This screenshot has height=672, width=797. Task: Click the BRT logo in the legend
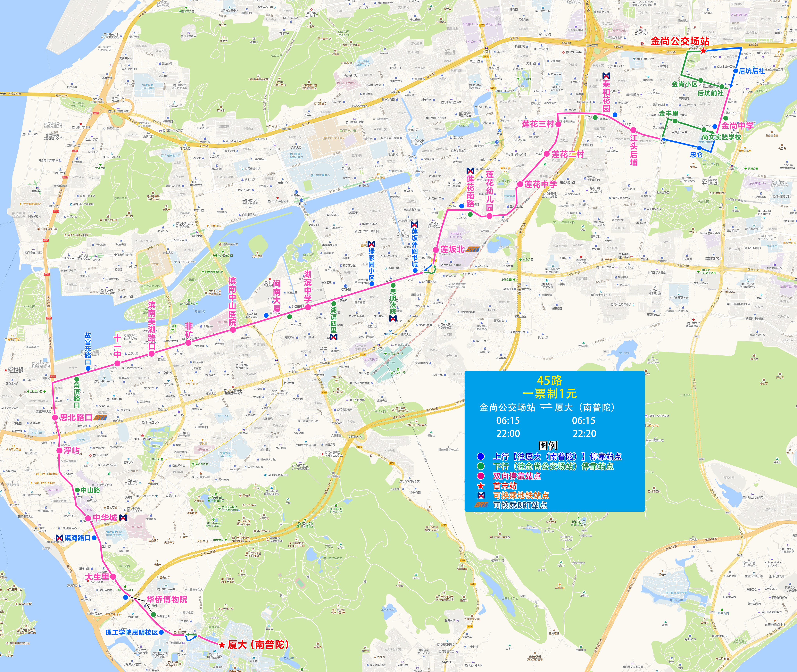[x=481, y=505]
